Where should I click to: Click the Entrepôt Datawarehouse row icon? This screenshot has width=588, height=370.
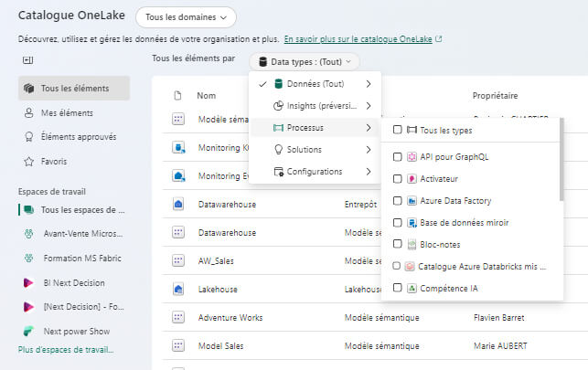pyautogui.click(x=178, y=204)
